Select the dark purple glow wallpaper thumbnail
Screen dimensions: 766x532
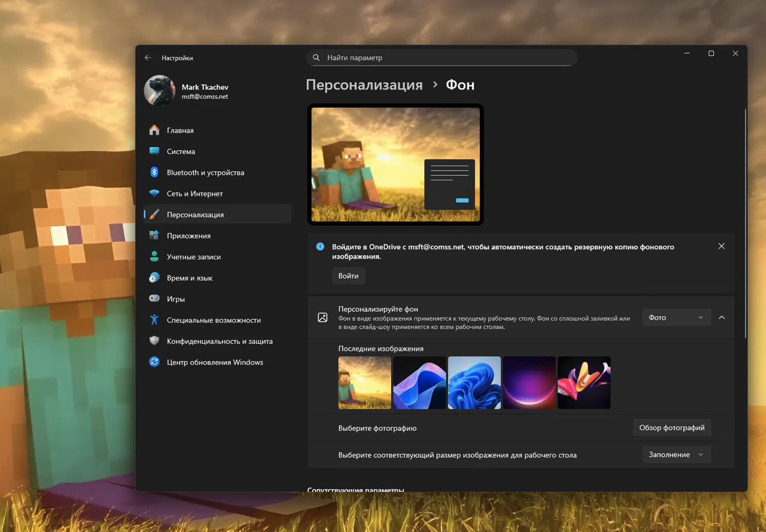[x=529, y=383]
